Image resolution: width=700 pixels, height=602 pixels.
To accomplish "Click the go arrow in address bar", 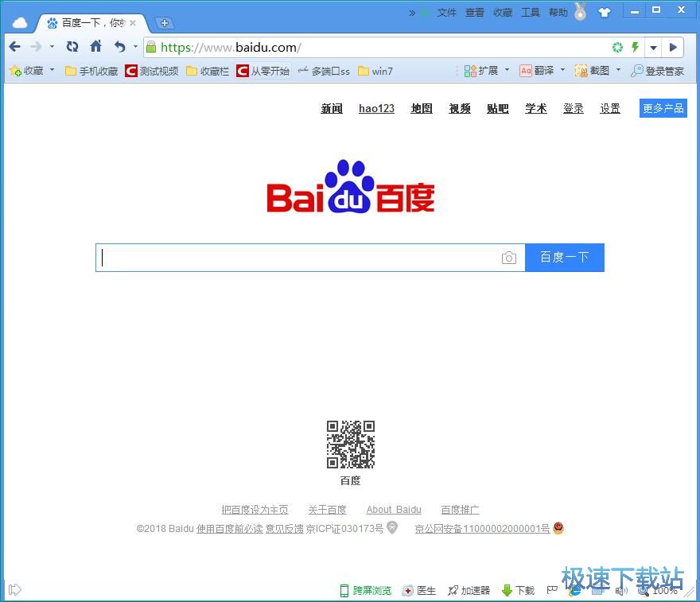I will tap(673, 47).
